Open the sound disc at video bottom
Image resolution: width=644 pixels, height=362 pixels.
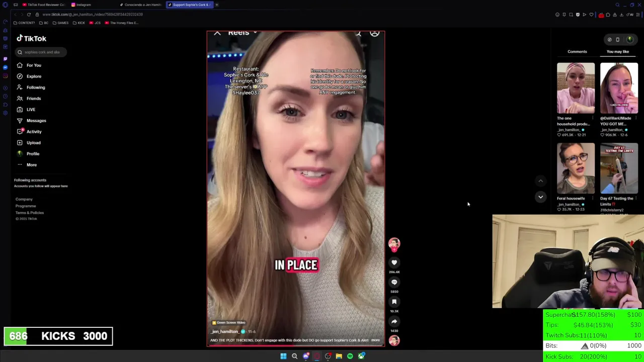coord(394,340)
